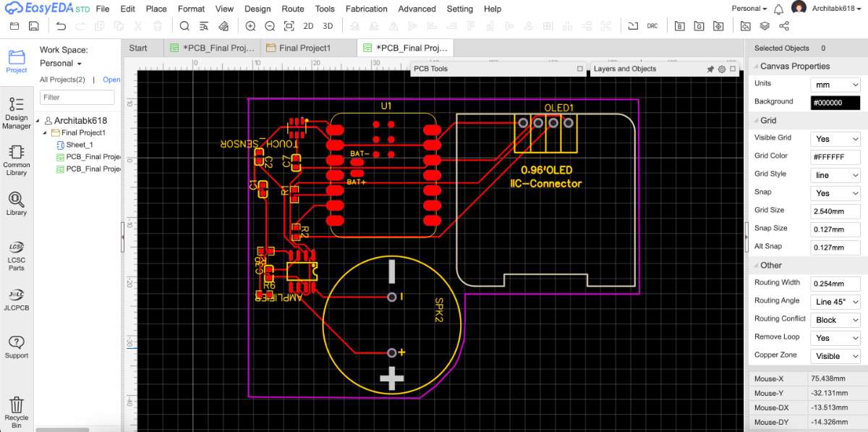Click the Undo toolbar icon

point(61,26)
